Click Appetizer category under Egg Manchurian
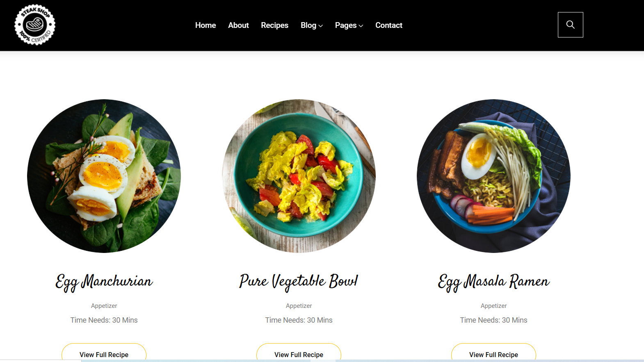 pos(104,306)
